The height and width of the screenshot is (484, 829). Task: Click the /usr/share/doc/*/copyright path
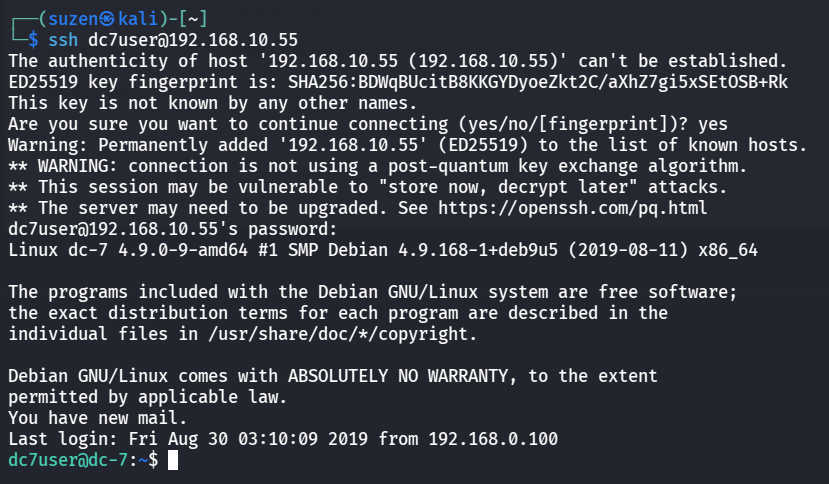pyautogui.click(x=343, y=334)
